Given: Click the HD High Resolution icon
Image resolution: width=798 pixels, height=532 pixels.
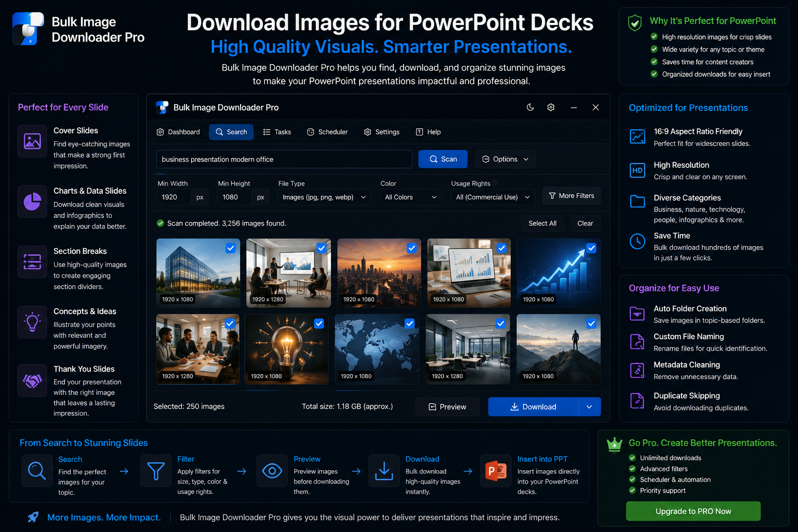Looking at the screenshot, I should [x=637, y=170].
